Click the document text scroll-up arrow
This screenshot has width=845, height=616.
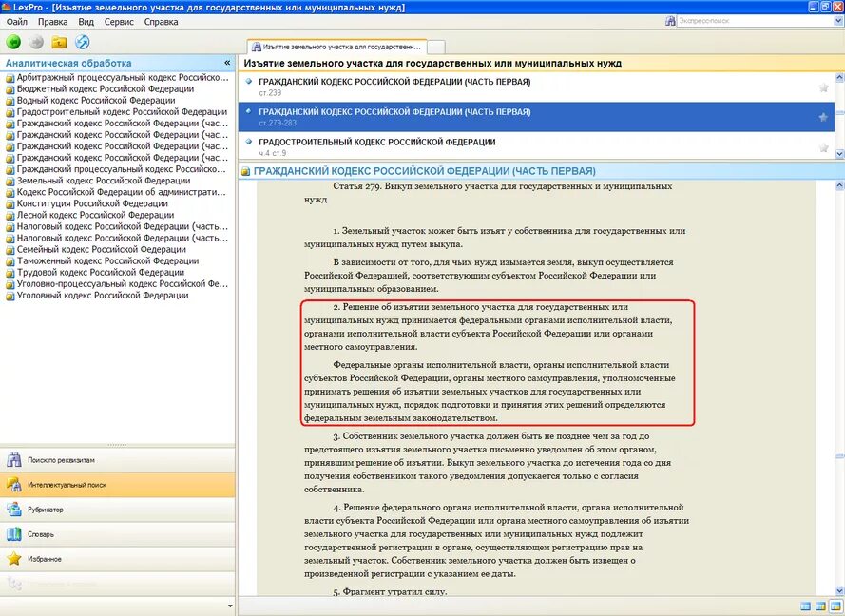[839, 185]
